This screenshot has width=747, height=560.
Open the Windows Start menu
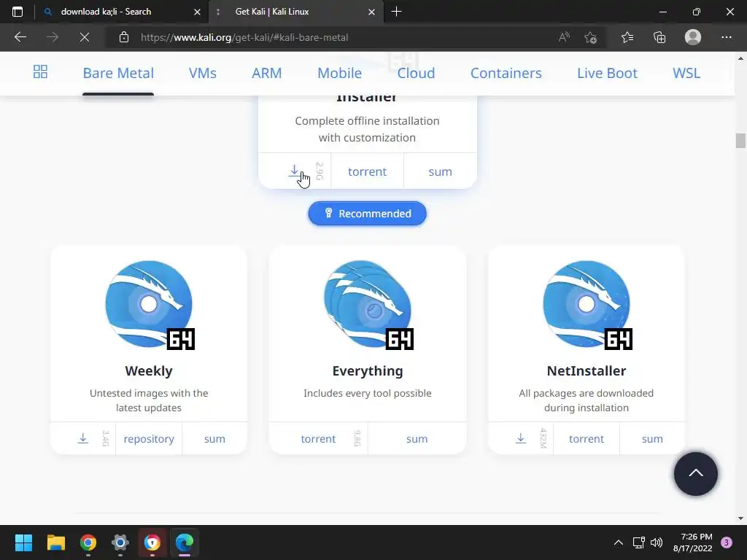click(23, 542)
